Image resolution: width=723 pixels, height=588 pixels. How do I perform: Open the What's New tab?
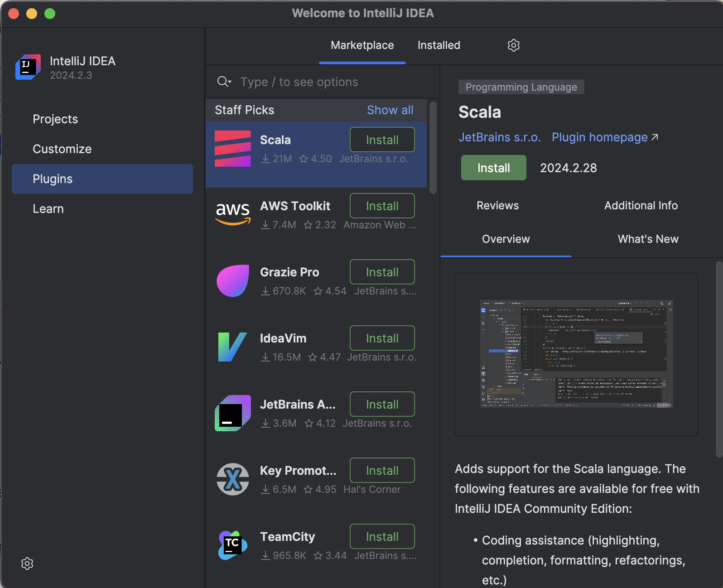648,239
